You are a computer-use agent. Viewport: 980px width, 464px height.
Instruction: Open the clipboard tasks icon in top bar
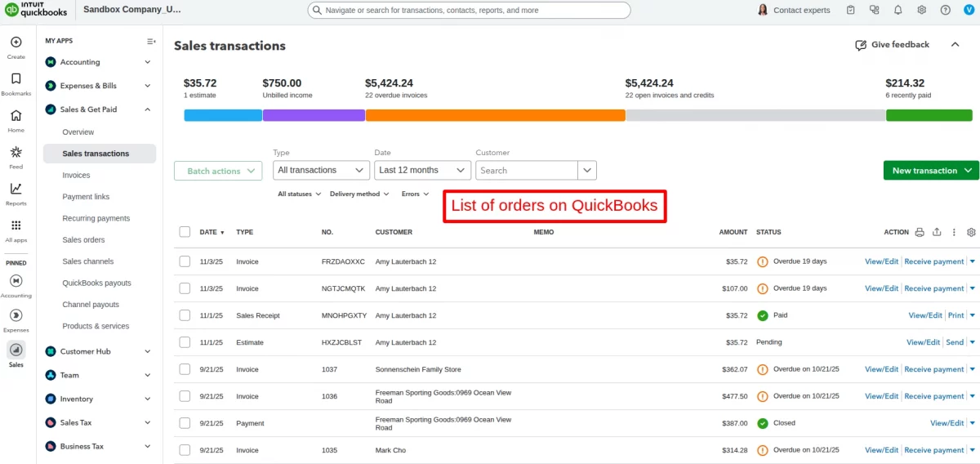(x=851, y=10)
